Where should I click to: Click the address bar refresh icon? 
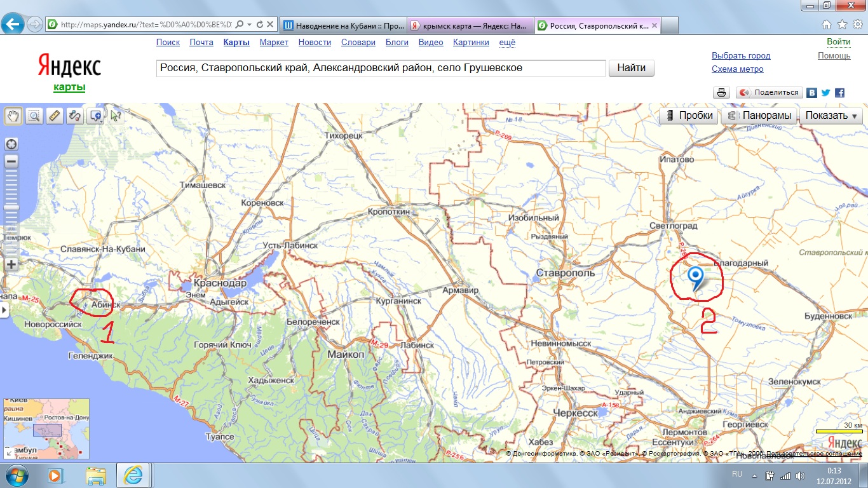pos(260,25)
